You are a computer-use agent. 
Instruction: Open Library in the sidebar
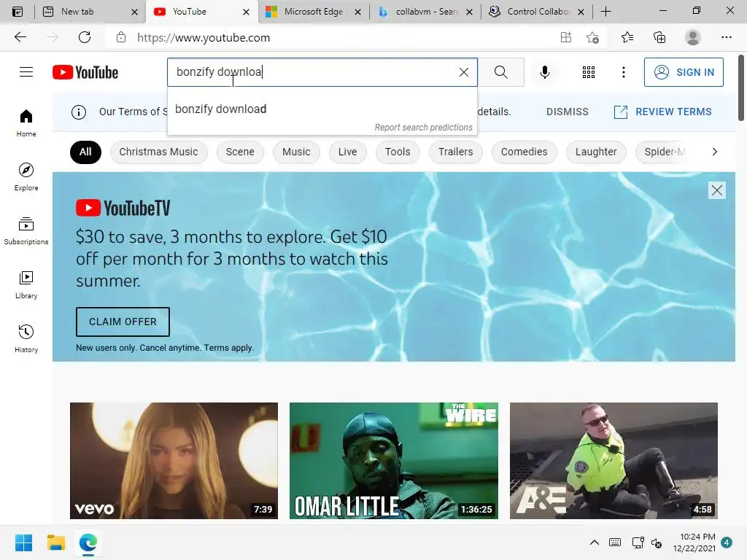click(x=26, y=285)
